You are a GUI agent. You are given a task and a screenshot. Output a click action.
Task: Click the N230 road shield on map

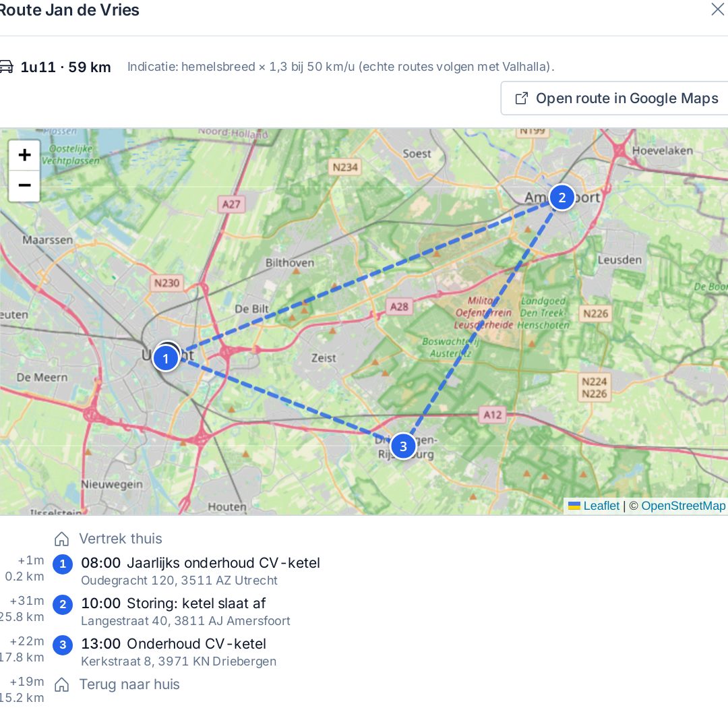click(x=166, y=283)
